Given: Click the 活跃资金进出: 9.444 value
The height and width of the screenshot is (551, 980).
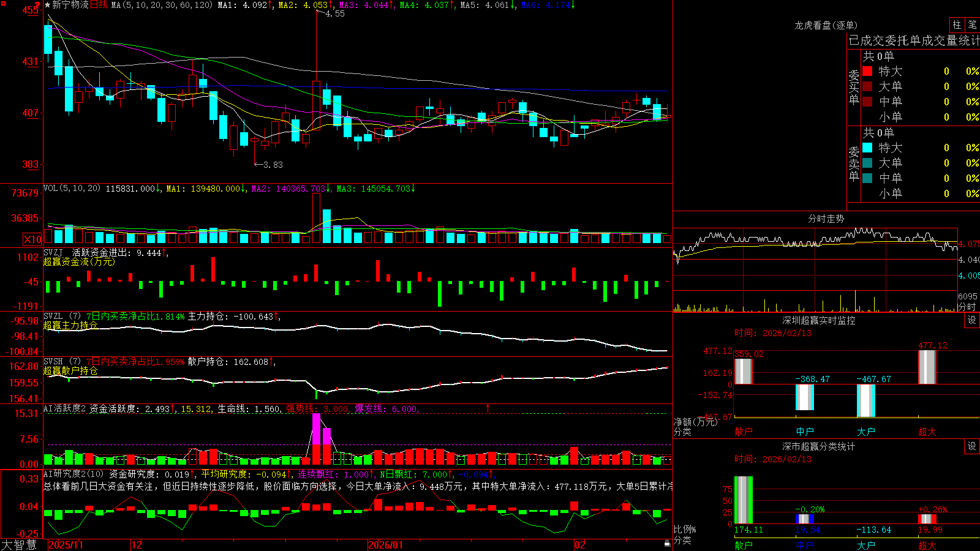Looking at the screenshot, I should point(116,252).
